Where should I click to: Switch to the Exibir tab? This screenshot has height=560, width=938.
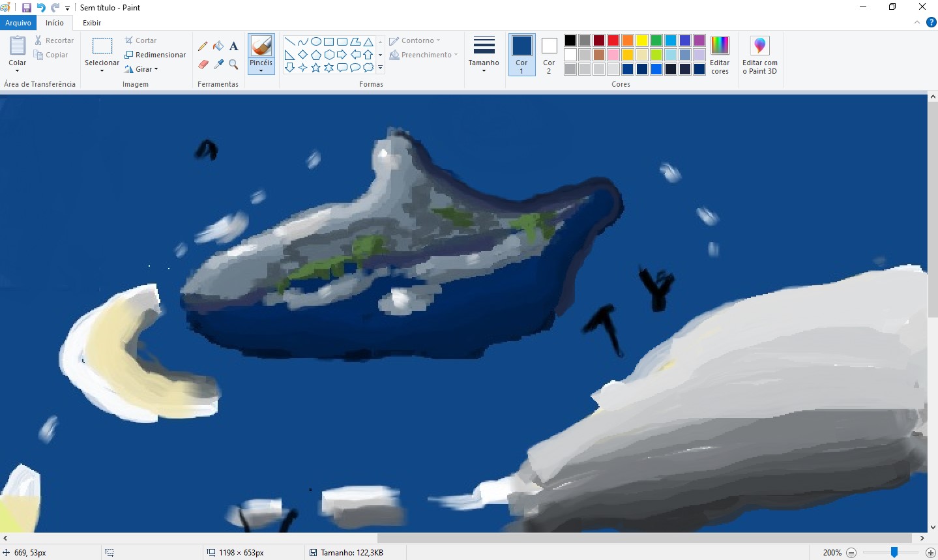point(92,23)
